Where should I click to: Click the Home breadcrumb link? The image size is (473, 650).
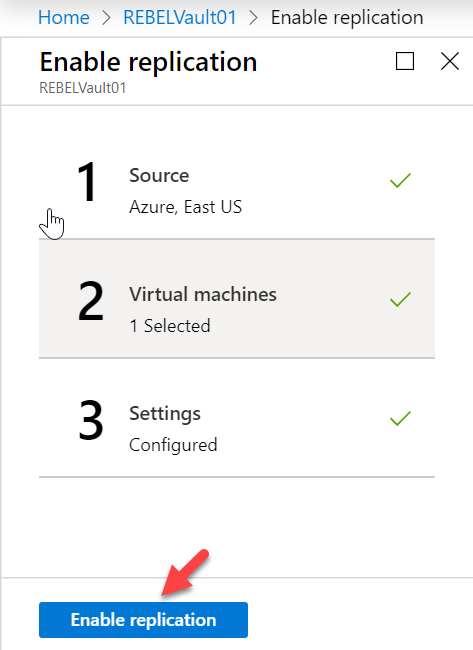[63, 18]
